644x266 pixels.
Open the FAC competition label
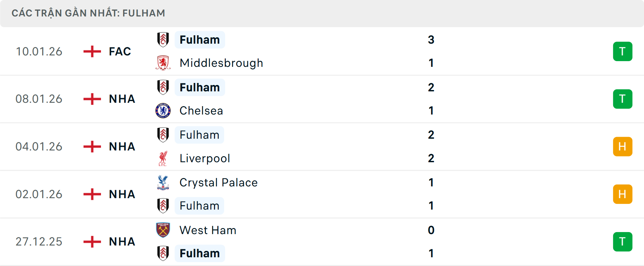(119, 51)
